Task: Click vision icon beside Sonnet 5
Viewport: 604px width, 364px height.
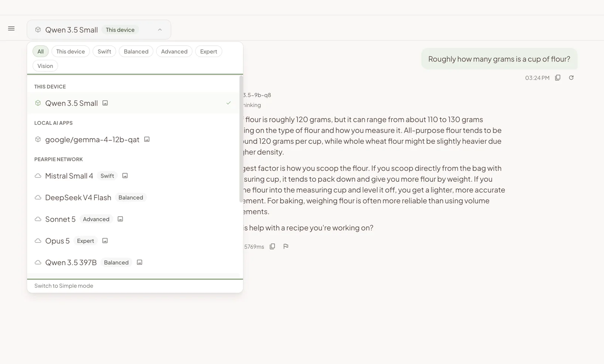Action: (x=120, y=219)
